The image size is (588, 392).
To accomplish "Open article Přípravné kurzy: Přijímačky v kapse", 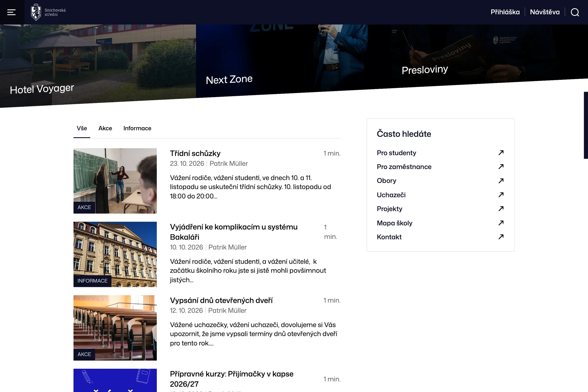I will pos(232,379).
